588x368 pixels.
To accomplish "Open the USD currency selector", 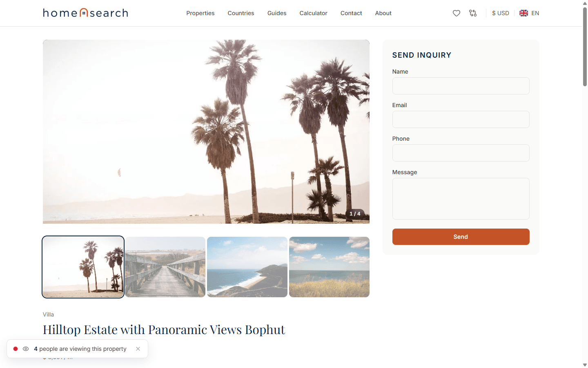I will tap(500, 13).
